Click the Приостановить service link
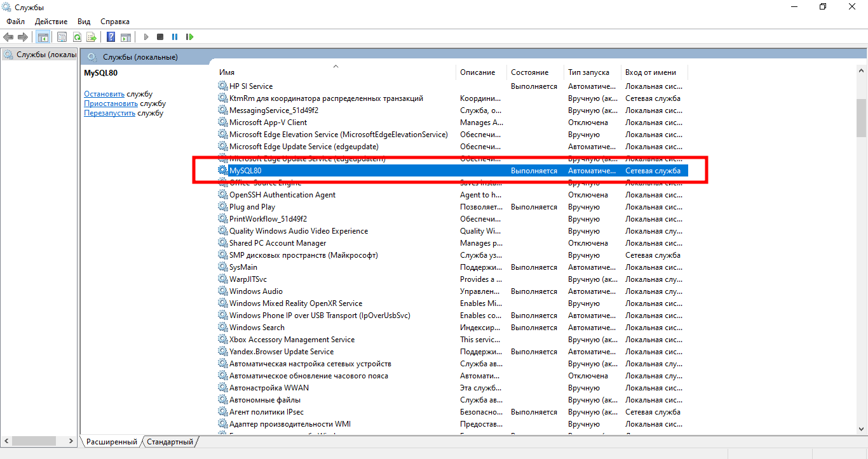The width and height of the screenshot is (868, 459). tap(111, 103)
